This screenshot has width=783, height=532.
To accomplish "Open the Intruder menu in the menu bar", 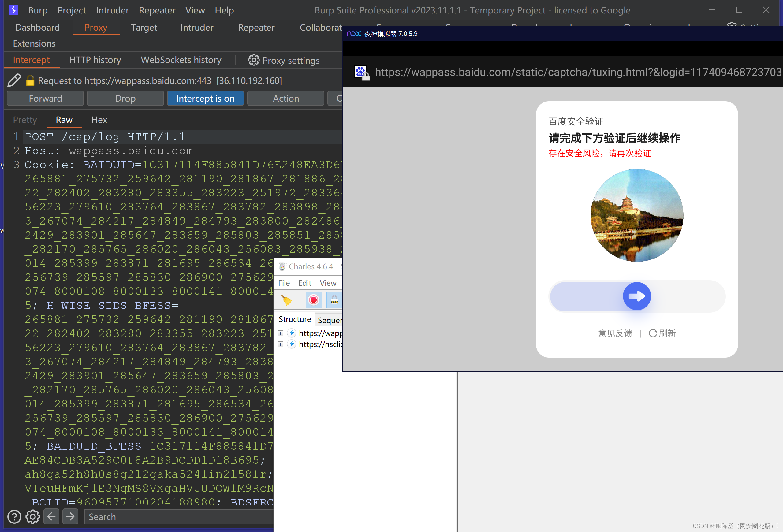I will click(112, 10).
